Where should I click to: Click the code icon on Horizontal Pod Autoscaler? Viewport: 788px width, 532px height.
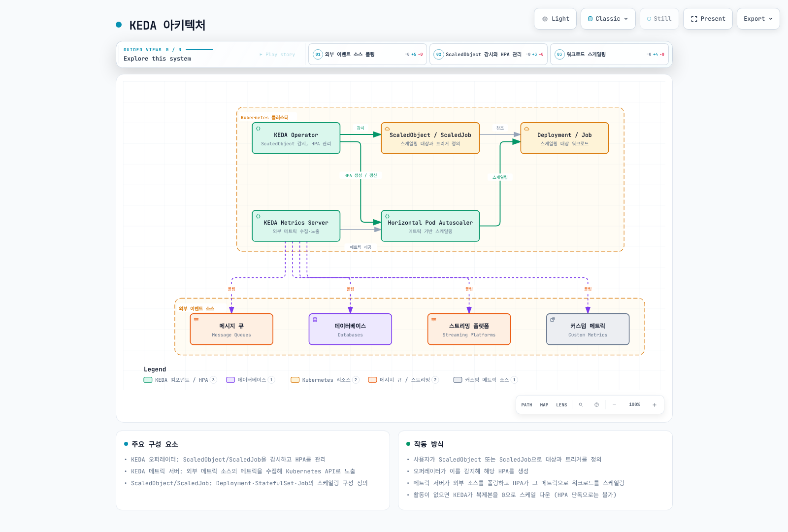[x=387, y=216]
